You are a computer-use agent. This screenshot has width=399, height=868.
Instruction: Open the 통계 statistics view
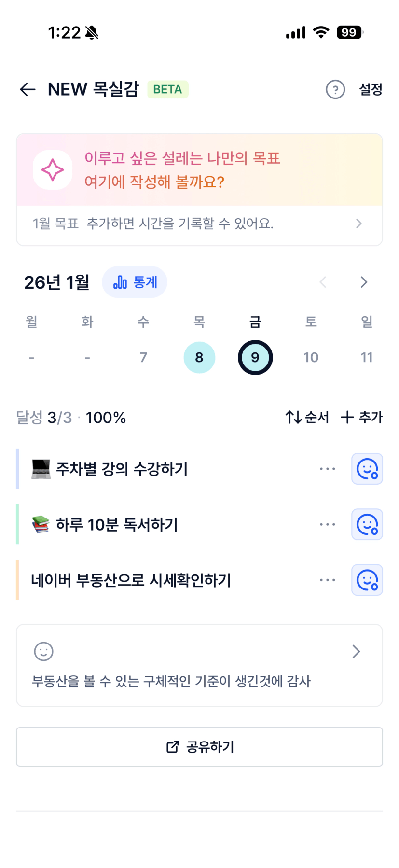point(135,282)
